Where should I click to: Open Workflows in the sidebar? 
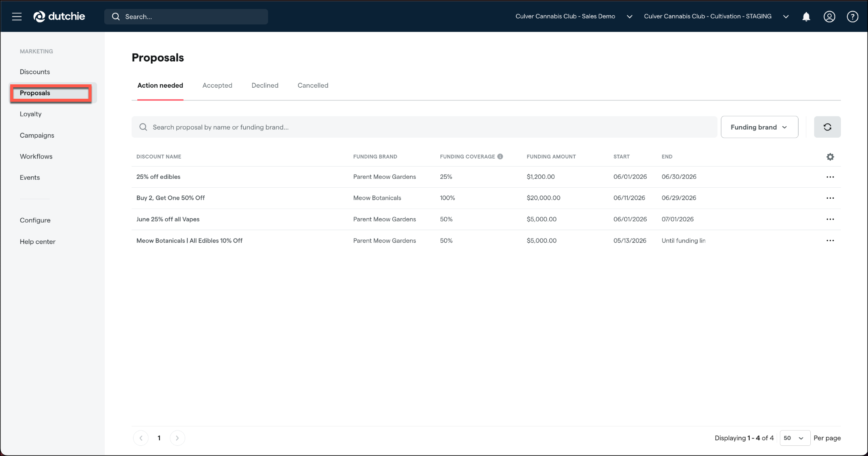36,156
